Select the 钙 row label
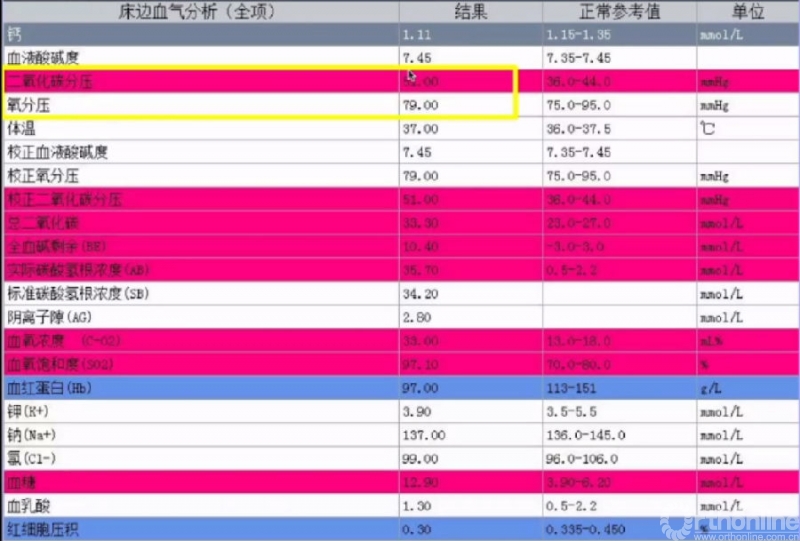This screenshot has width=800, height=541. [x=14, y=35]
